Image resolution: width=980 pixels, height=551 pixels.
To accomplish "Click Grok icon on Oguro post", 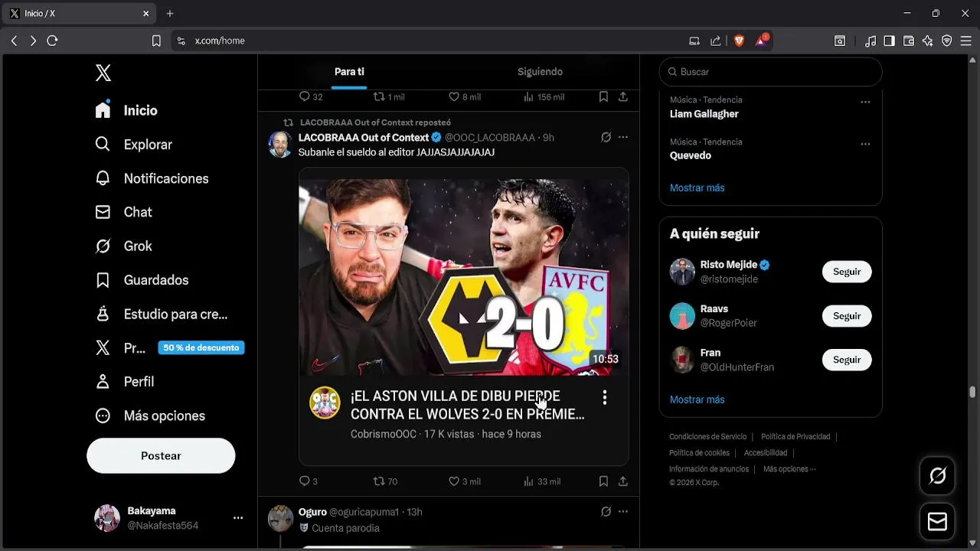I will click(x=606, y=512).
